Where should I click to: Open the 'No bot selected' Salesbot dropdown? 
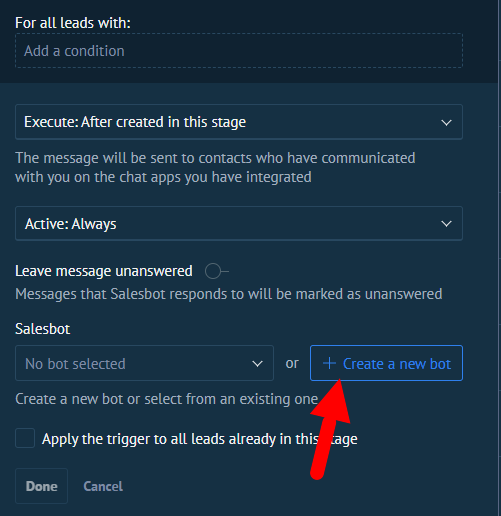click(x=144, y=363)
